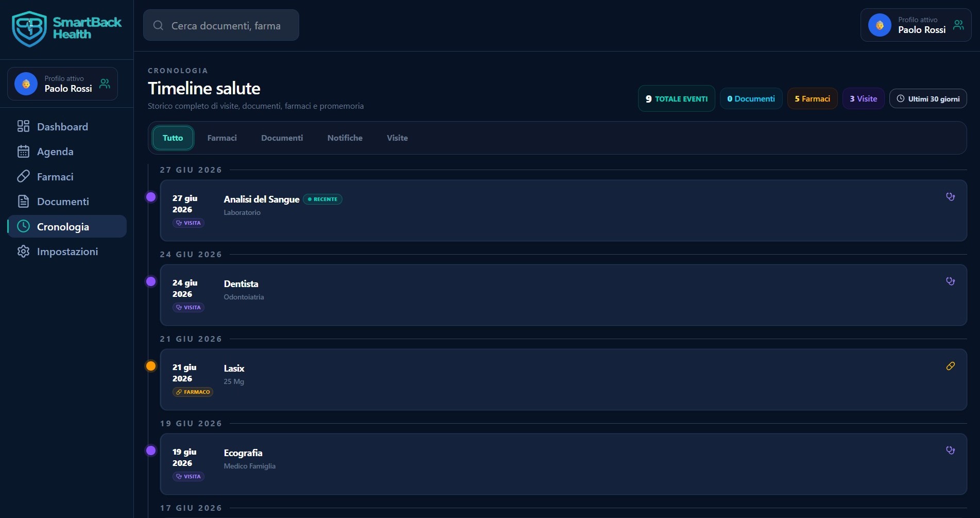Click the clock icon in Ultimi 30 giorni
Viewport: 980px width, 518px height.
pyautogui.click(x=901, y=98)
